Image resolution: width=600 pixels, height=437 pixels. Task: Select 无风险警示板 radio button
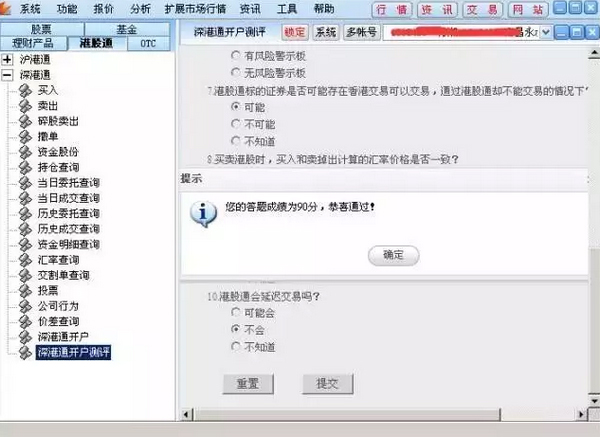point(236,72)
